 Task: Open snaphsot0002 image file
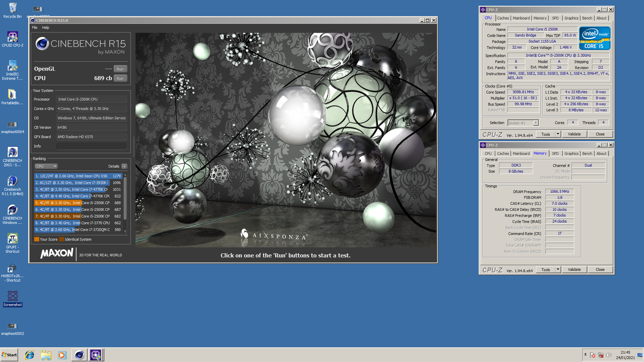[x=12, y=329]
